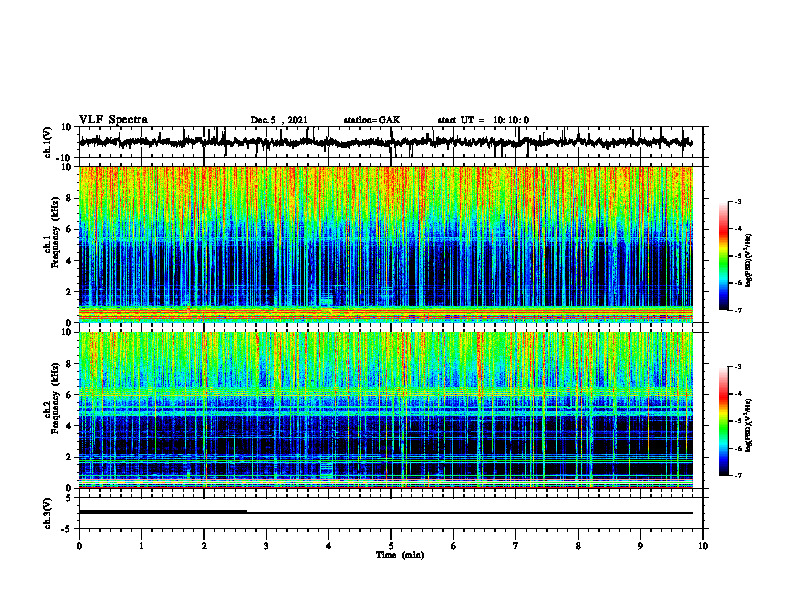Click the "8" kHz tick of ch.1 spectrogram
Screen dimensions: 792x612
click(x=69, y=198)
